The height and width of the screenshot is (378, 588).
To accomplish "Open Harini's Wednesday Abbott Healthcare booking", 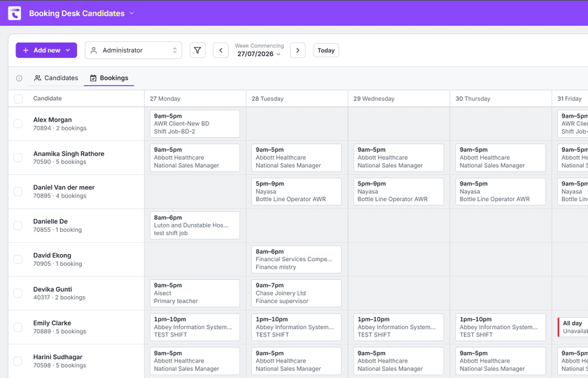I will (398, 360).
